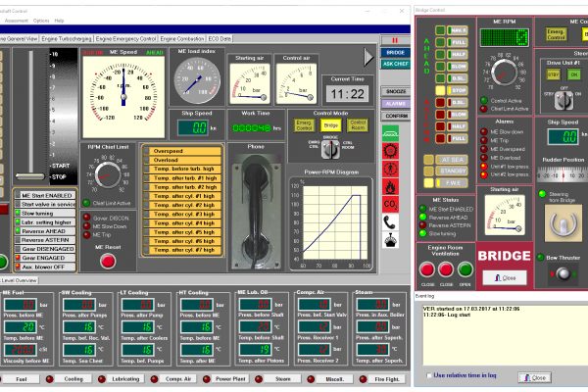Viewport: 588px width, 392px height.
Task: Click the ALARMS button
Action: coord(395,104)
